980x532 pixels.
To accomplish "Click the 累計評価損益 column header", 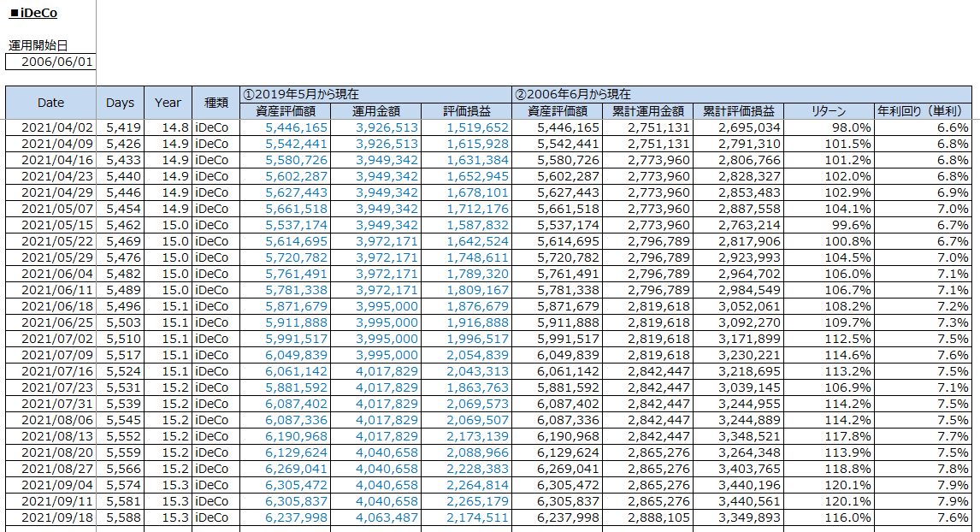I will [x=738, y=111].
